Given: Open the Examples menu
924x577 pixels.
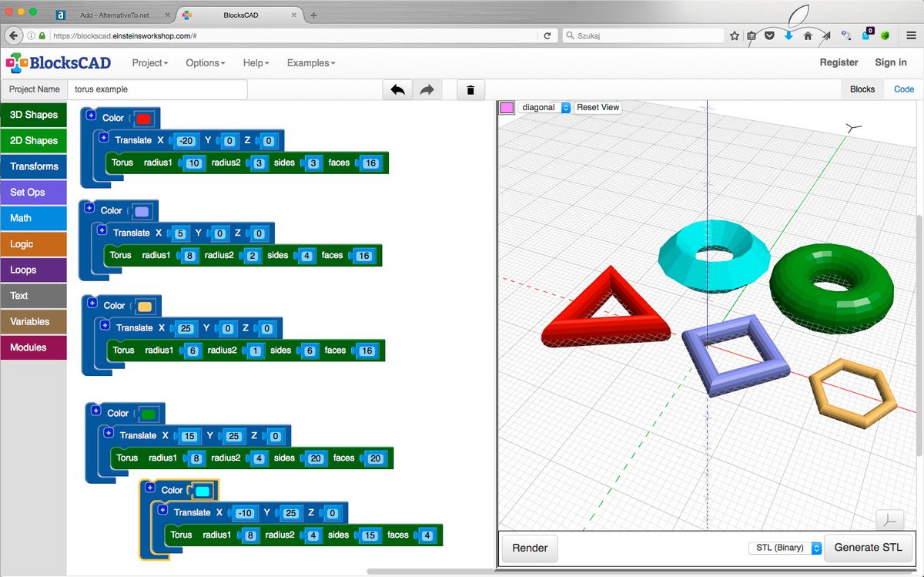Looking at the screenshot, I should click(x=310, y=62).
